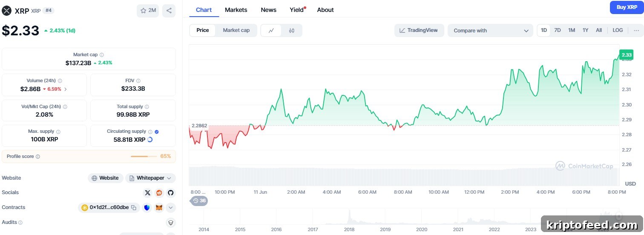
Task: Click the circulating supply progress ring icon
Action: pyautogui.click(x=150, y=140)
